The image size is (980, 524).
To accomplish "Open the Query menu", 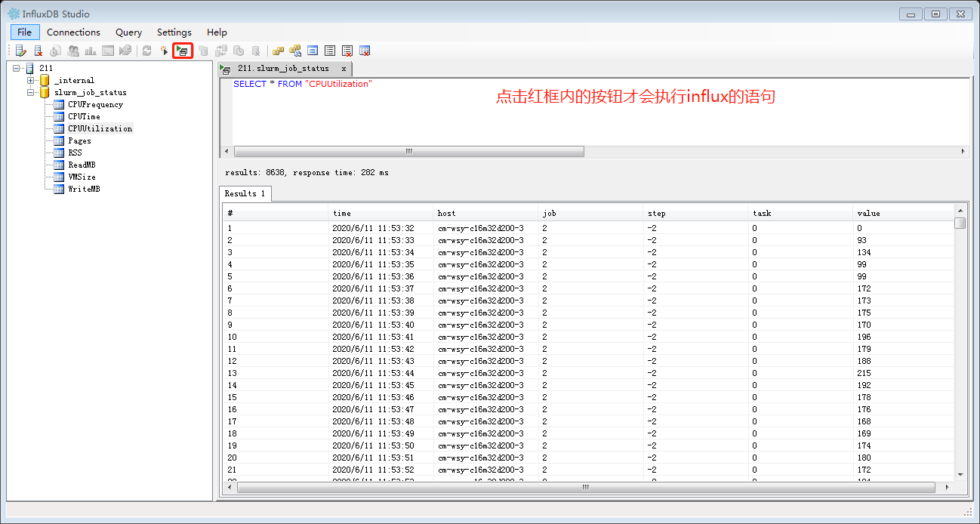I will (x=128, y=32).
